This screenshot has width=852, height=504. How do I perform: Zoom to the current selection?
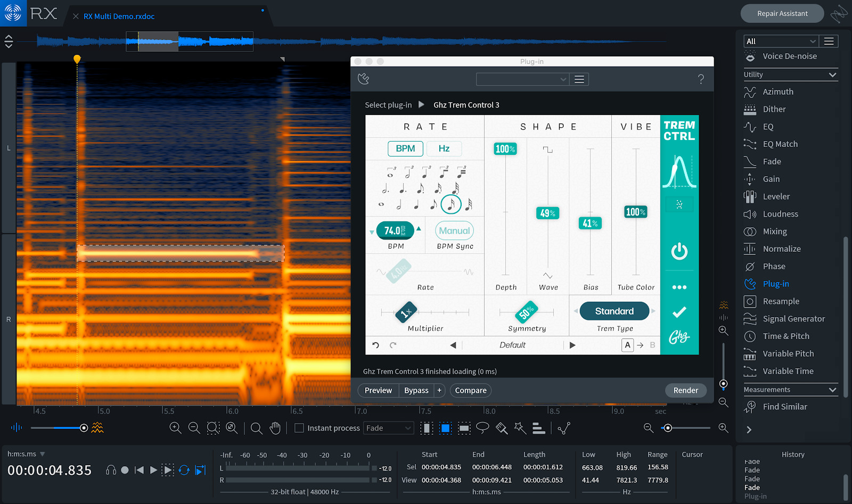click(213, 428)
